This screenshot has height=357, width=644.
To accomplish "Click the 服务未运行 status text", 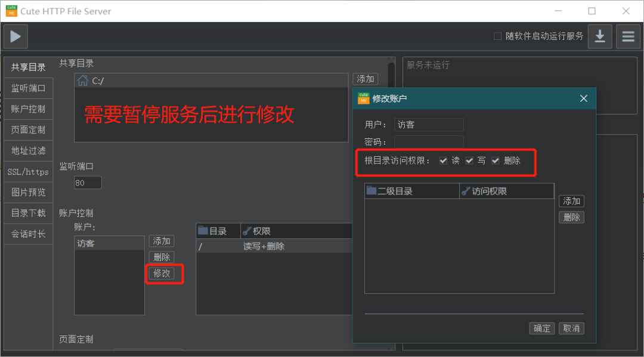I will click(428, 65).
